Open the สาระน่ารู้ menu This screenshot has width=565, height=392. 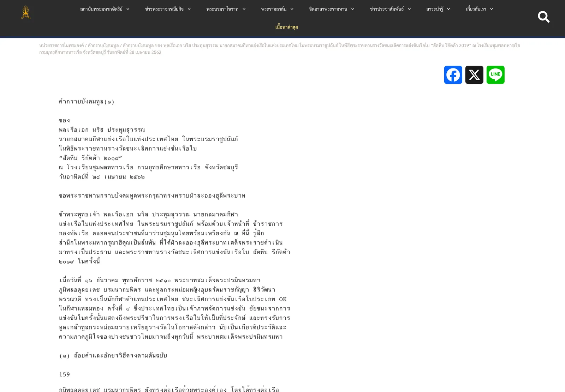pyautogui.click(x=435, y=9)
